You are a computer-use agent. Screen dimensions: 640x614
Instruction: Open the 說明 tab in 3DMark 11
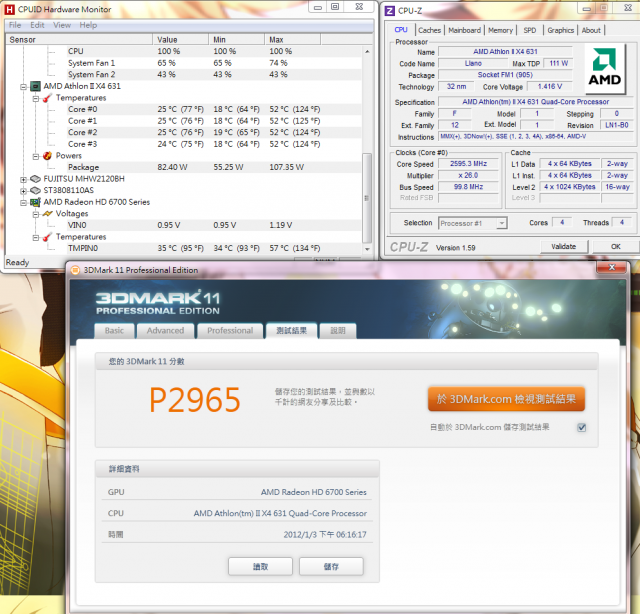click(x=338, y=331)
